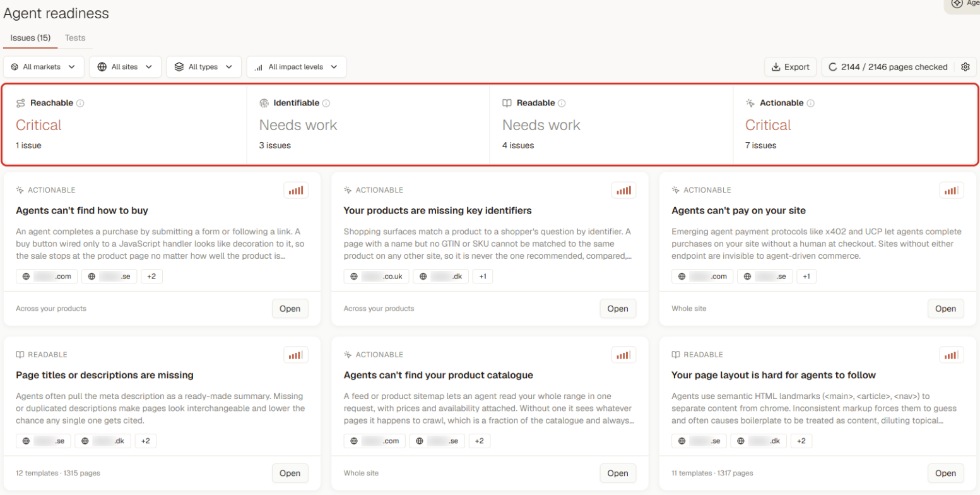This screenshot has width=980, height=495.
Task: Click the '12 templates · 1315 pages' text
Action: pyautogui.click(x=58, y=473)
